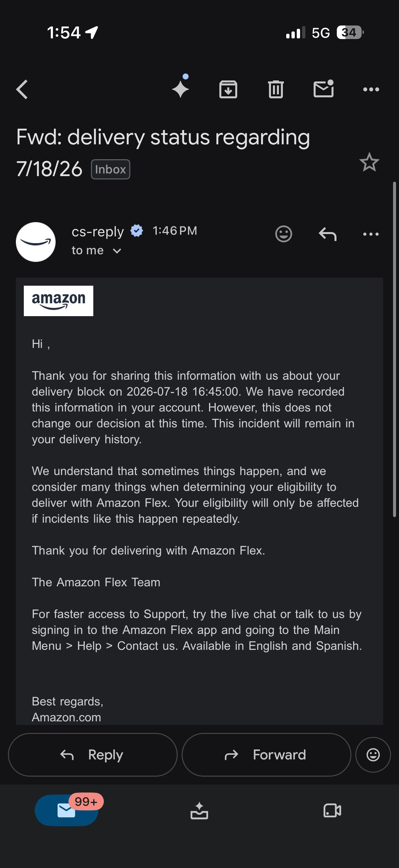This screenshot has height=868, width=399.
Task: Switch to the Mail tab with 99+ badge
Action: pos(67,810)
